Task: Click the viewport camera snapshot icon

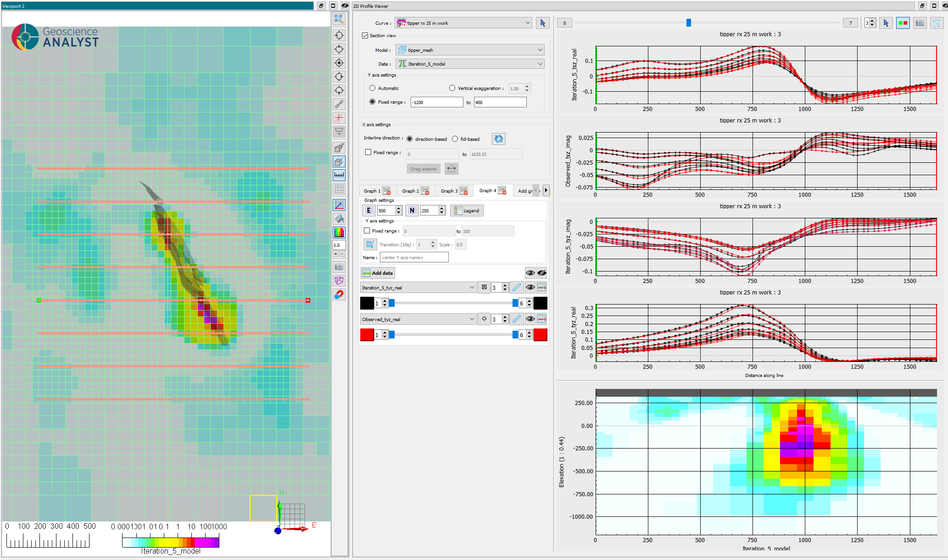Action: click(339, 267)
